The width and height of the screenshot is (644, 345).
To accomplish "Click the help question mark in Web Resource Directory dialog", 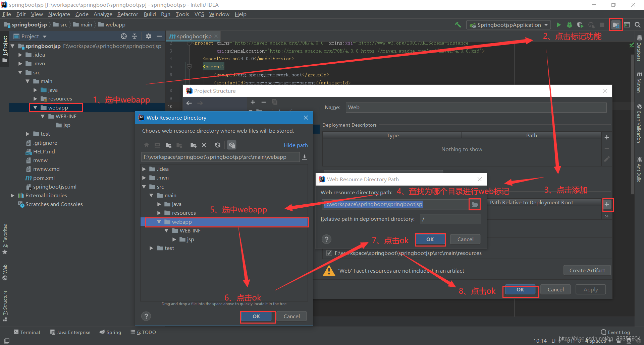I will pyautogui.click(x=146, y=316).
